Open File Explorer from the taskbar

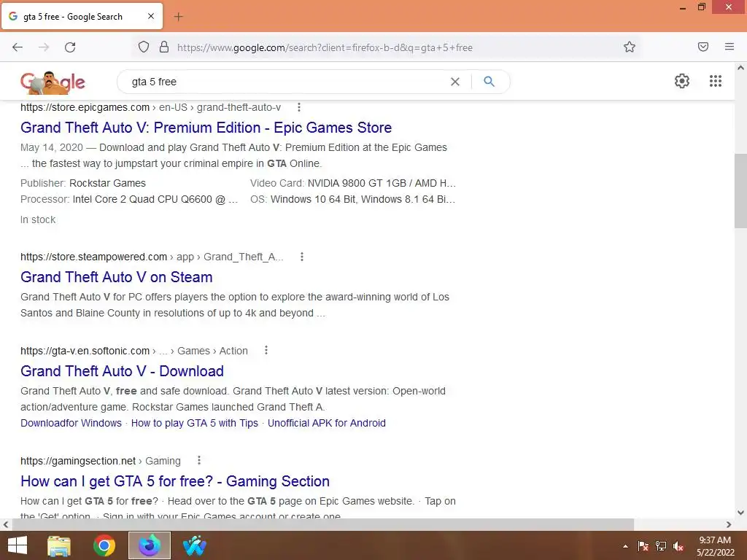pos(59,545)
